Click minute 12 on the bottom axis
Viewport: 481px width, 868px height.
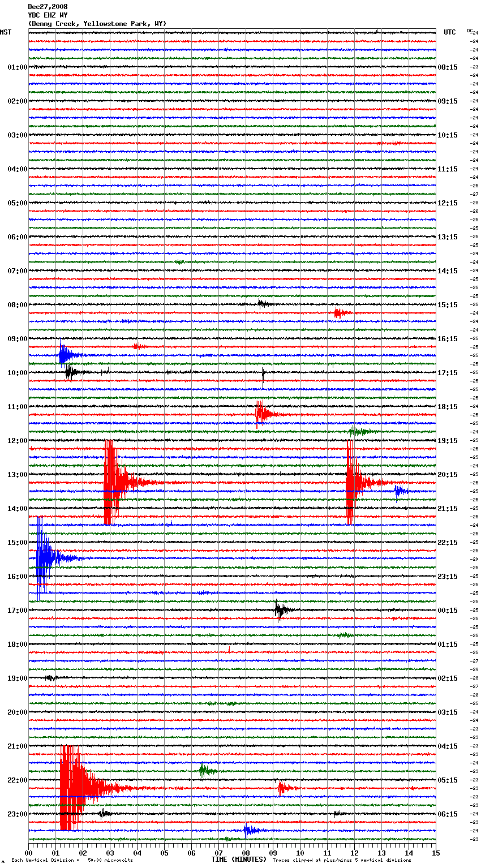tap(354, 853)
